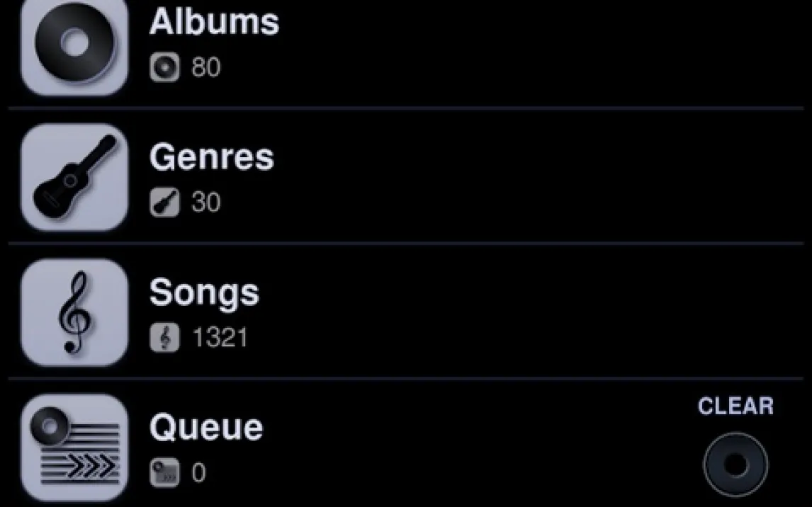Click the small guitar icon beside 30
The width and height of the screenshot is (812, 507).
pos(164,203)
